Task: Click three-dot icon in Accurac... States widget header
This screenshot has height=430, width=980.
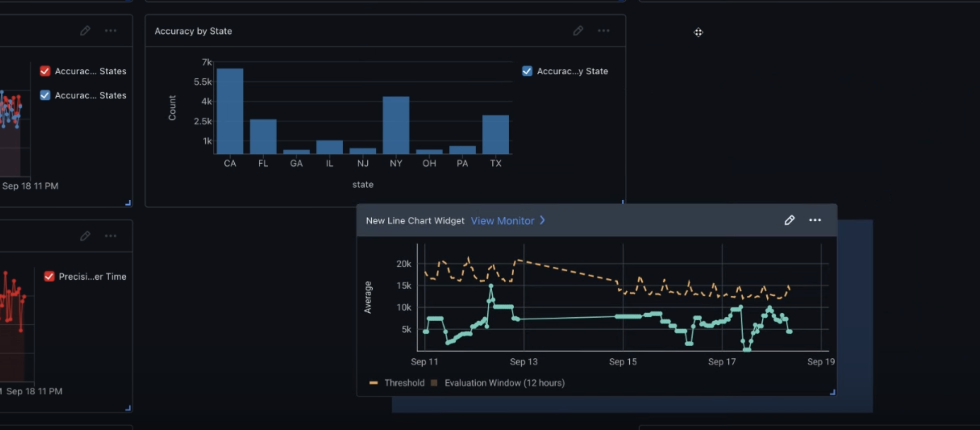Action: click(x=111, y=31)
